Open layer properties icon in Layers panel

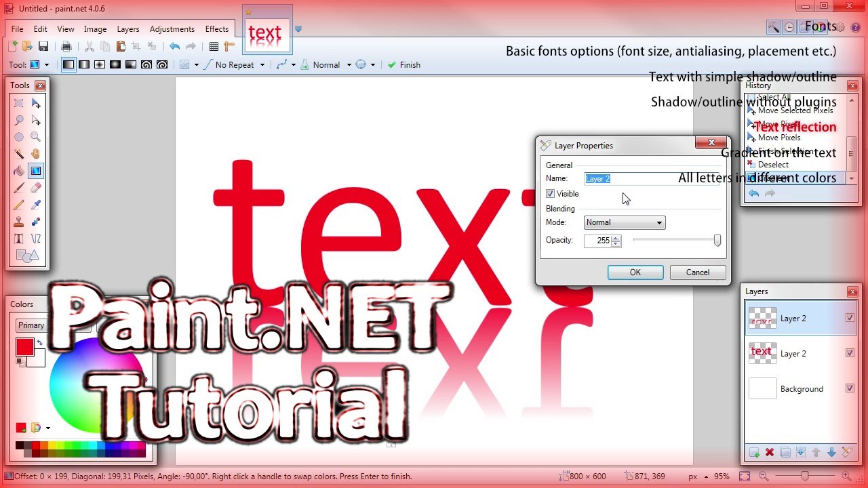(847, 452)
